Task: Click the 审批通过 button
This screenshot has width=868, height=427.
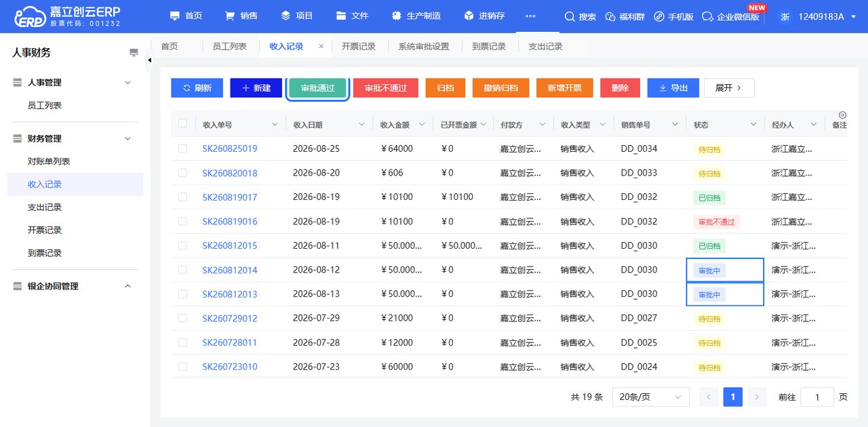Action: click(x=317, y=88)
